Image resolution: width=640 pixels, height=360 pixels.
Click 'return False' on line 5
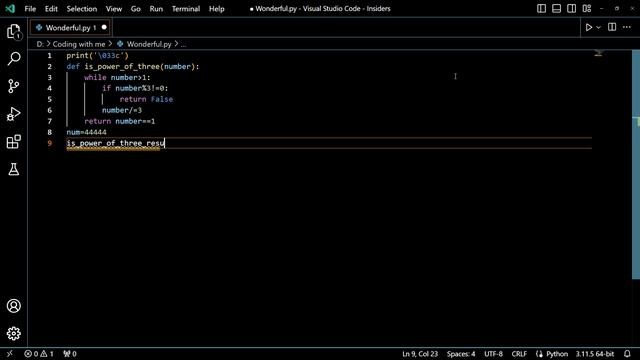tap(146, 99)
